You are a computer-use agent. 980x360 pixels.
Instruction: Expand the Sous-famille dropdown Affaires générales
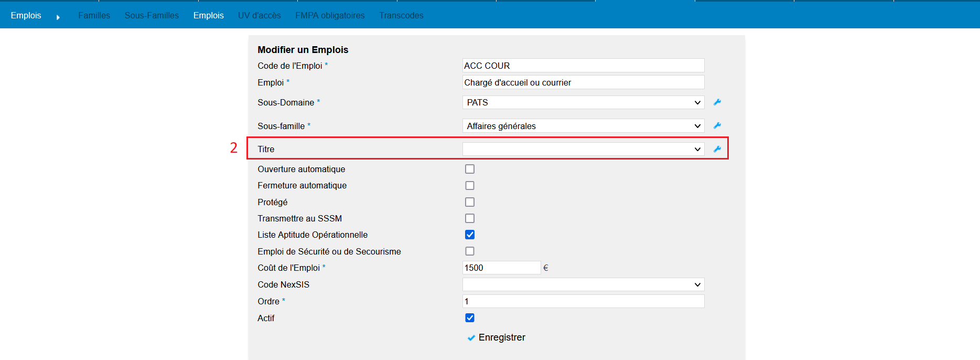[x=583, y=126]
